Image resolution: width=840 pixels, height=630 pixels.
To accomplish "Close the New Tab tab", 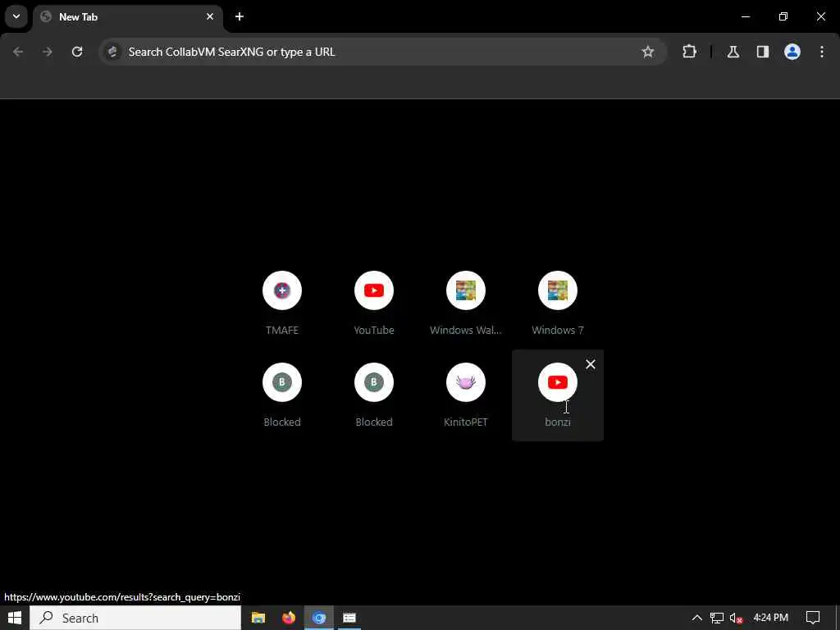I will [210, 16].
